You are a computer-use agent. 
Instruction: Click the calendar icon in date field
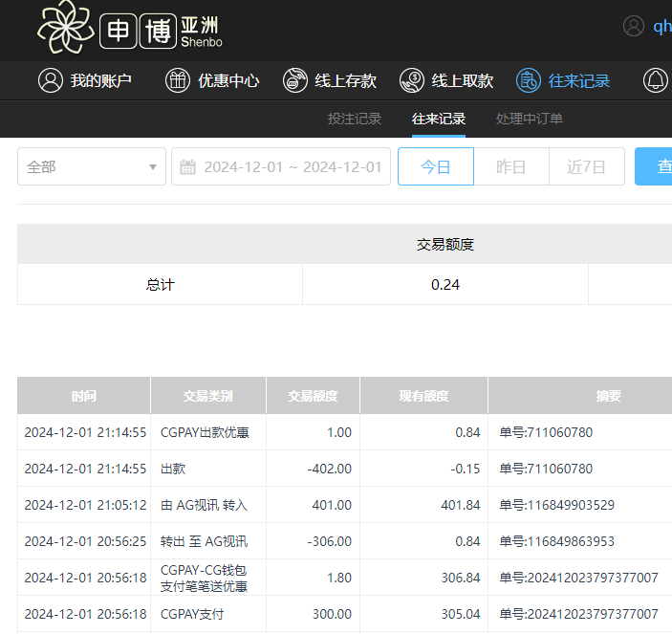[x=188, y=167]
